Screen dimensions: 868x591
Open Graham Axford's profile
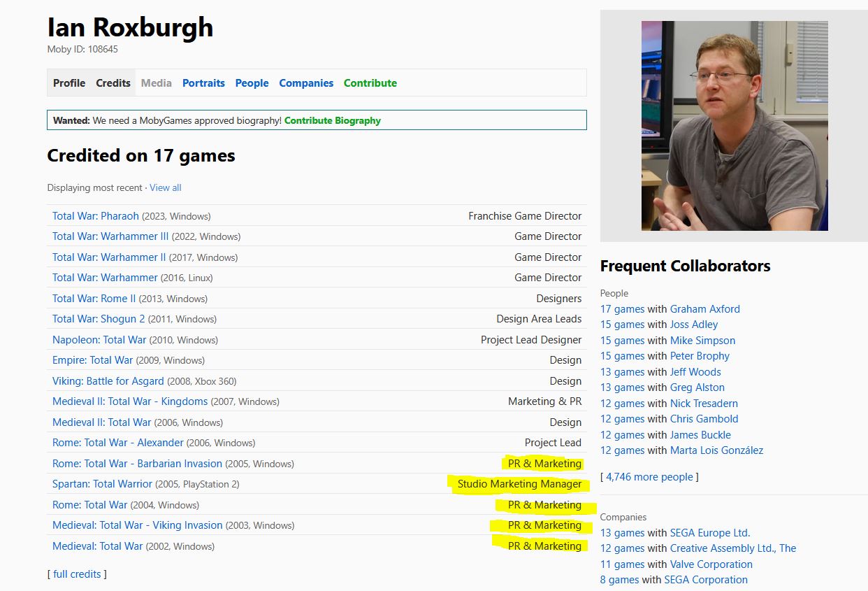pos(704,309)
